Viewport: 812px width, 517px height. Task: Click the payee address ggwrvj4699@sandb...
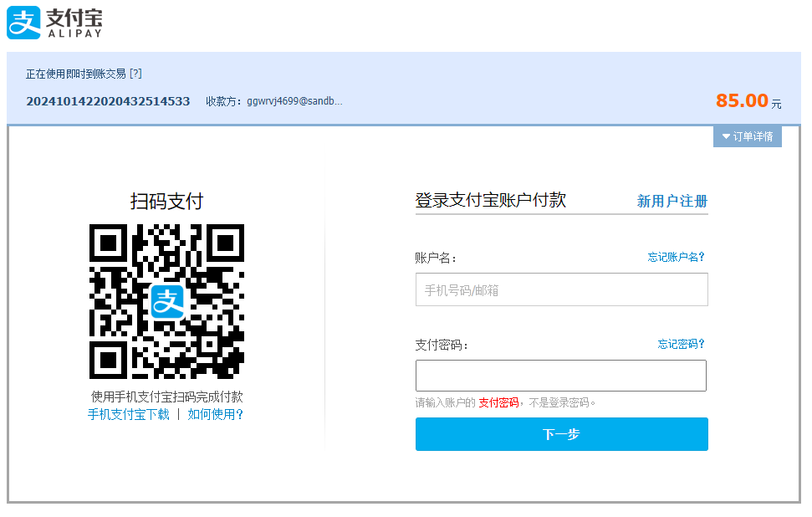coord(294,101)
